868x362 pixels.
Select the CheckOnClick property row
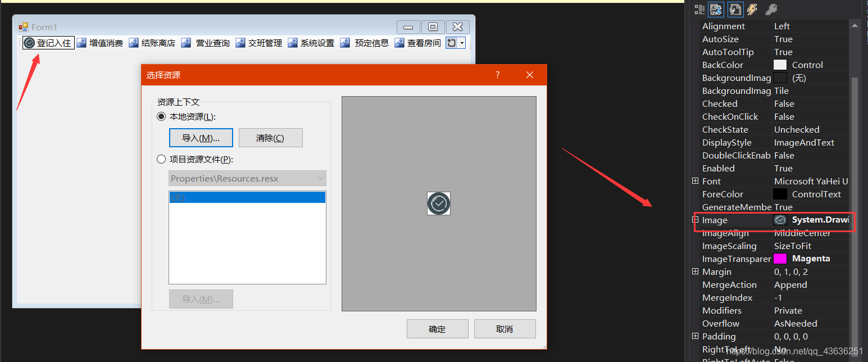pyautogui.click(x=775, y=116)
